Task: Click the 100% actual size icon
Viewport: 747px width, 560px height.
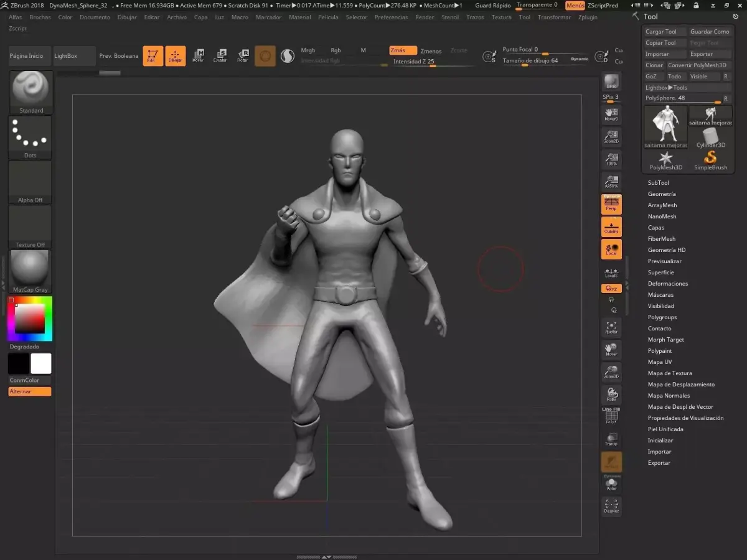Action: pyautogui.click(x=611, y=159)
